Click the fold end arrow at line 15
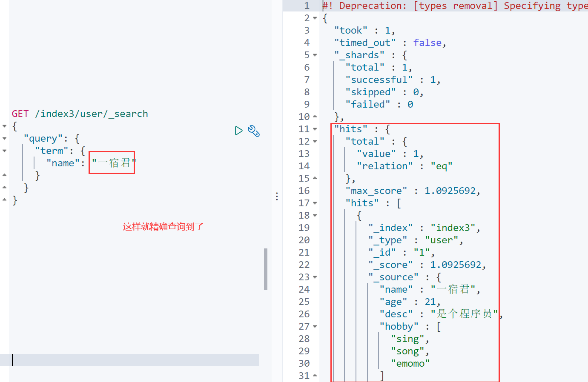Viewport: 588px width, 382px height. click(x=315, y=178)
